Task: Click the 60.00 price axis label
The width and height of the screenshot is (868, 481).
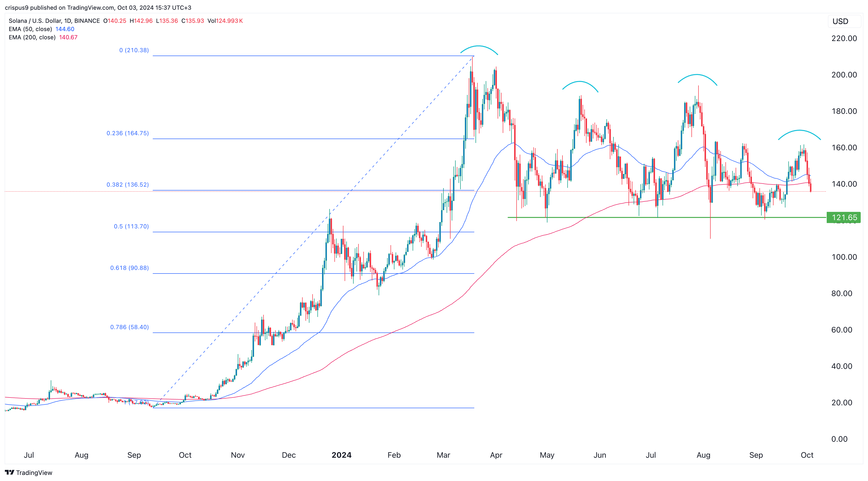Action: (842, 330)
